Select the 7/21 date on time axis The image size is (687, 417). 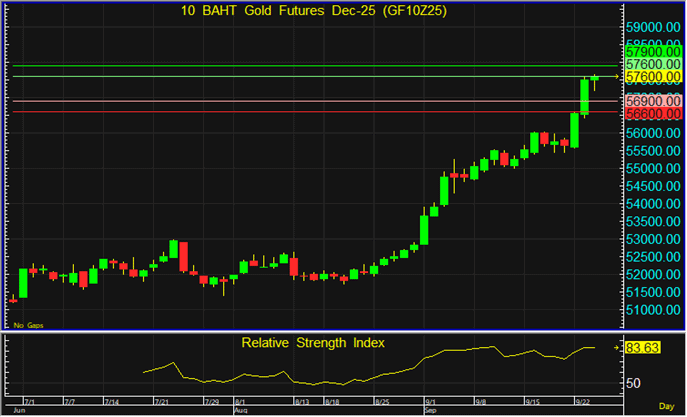pyautogui.click(x=160, y=401)
